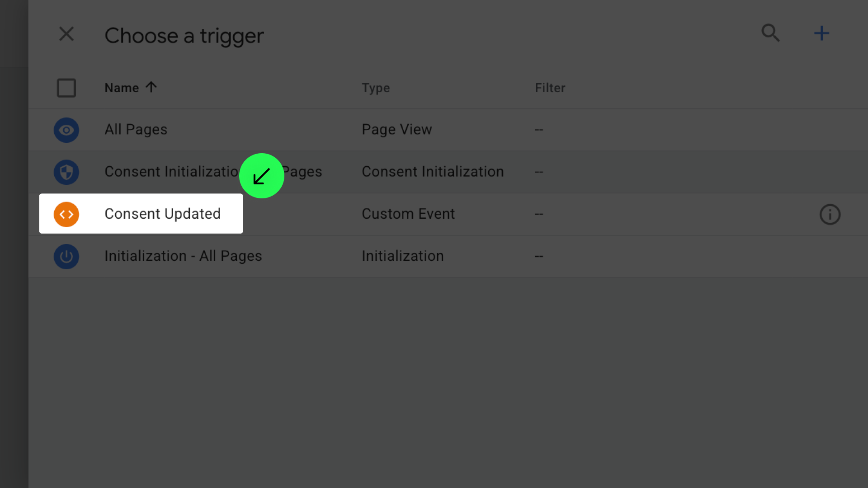This screenshot has height=488, width=868.
Task: Click the Page View type cell
Action: (396, 130)
